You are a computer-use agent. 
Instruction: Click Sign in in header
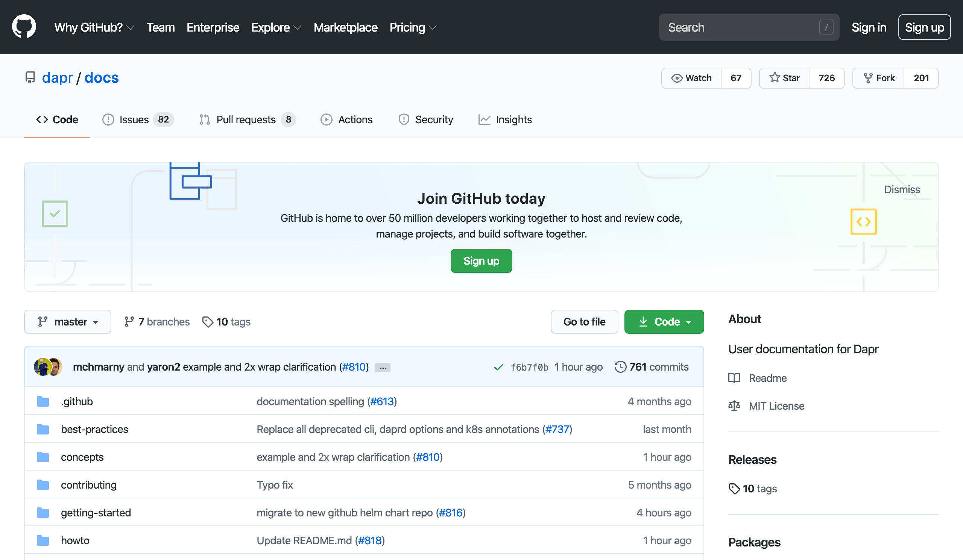pyautogui.click(x=869, y=27)
